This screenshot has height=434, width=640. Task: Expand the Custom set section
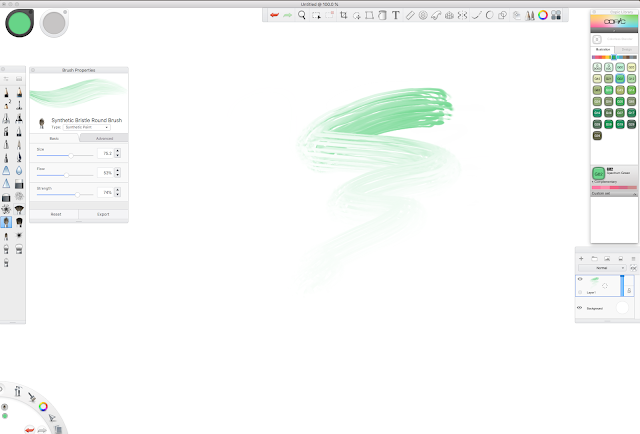pyautogui.click(x=614, y=194)
